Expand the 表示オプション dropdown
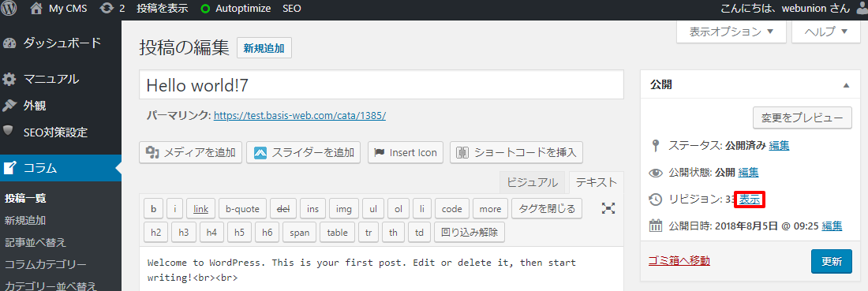Viewport: 868px width, 291px height. coord(731,32)
